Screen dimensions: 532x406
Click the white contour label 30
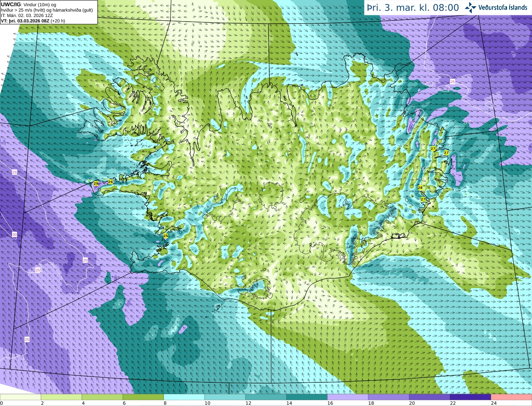click(x=15, y=235)
